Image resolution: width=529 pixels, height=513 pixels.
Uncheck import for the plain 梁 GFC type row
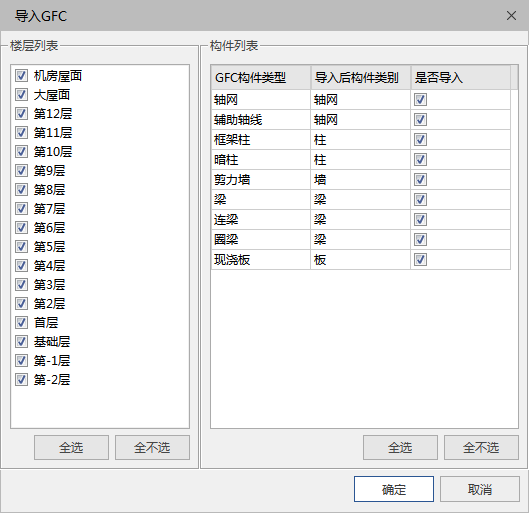tap(420, 200)
